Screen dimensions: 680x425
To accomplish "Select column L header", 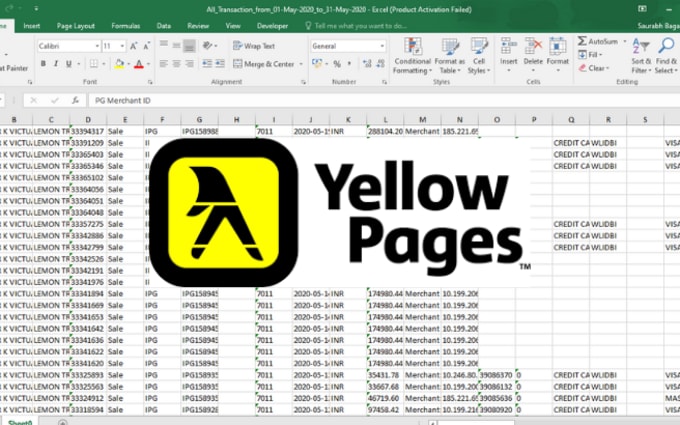I will click(x=385, y=120).
